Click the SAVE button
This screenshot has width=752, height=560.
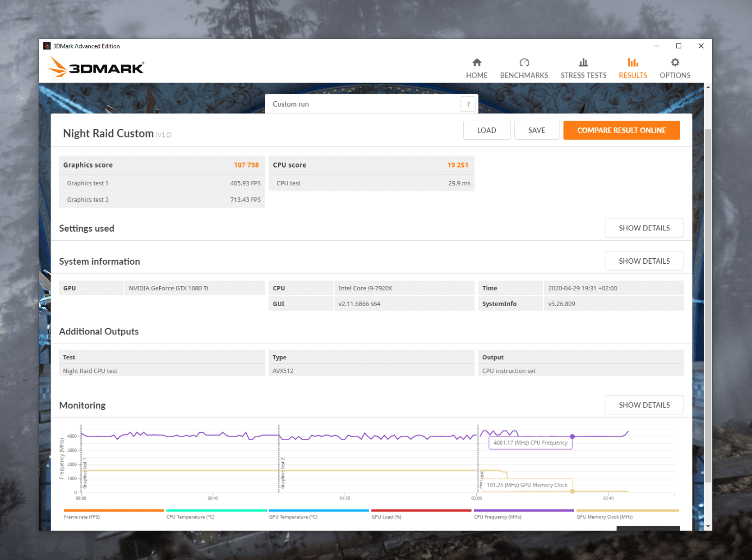(x=537, y=130)
